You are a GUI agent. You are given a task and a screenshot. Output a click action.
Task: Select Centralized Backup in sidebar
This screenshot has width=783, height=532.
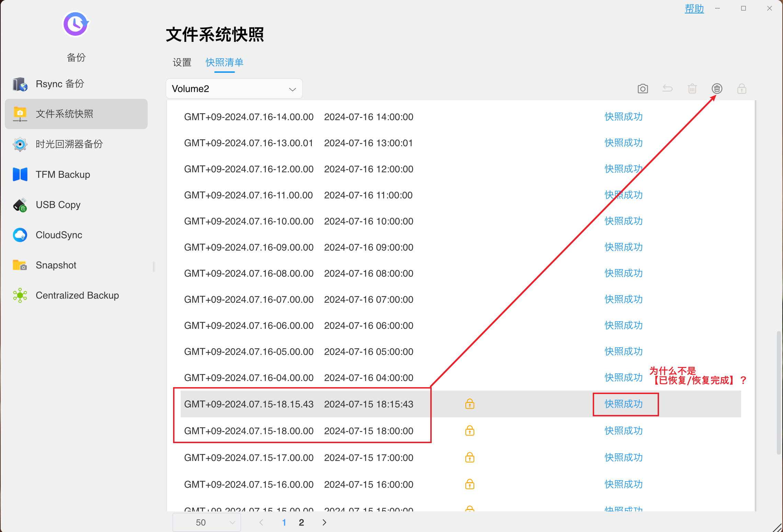[x=77, y=296]
